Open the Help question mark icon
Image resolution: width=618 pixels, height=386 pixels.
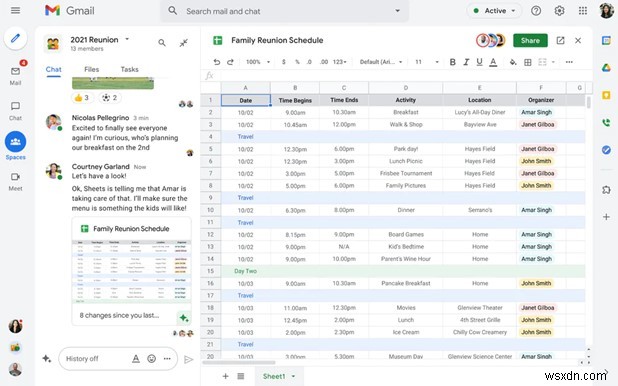(x=536, y=11)
